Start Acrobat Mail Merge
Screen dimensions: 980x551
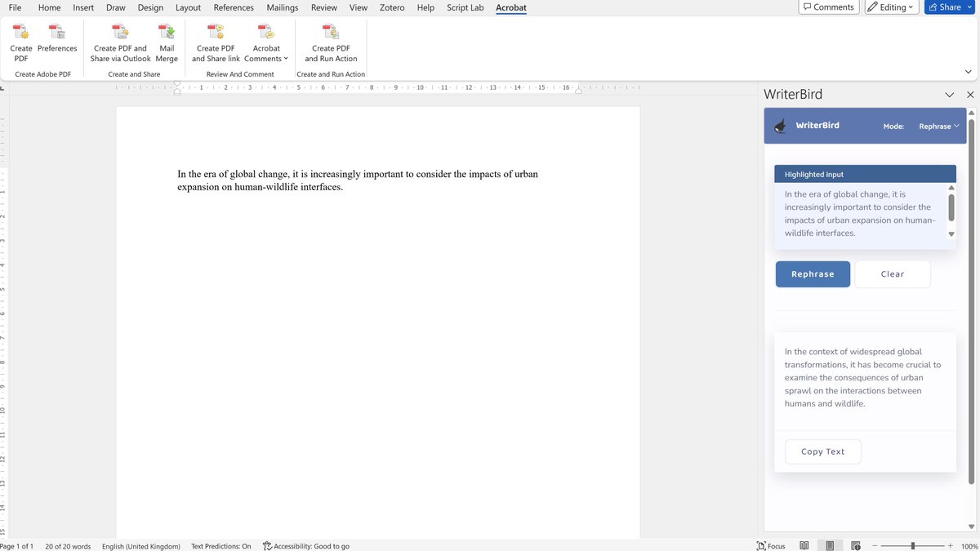click(x=167, y=42)
